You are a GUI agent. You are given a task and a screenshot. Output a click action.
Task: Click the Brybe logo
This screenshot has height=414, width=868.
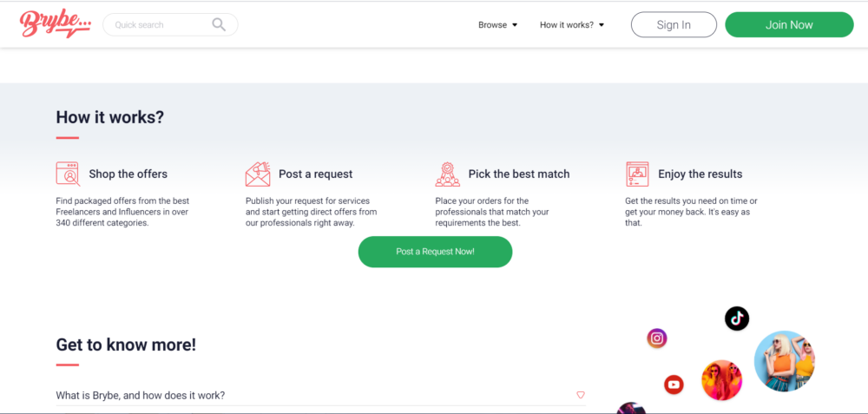tap(55, 24)
